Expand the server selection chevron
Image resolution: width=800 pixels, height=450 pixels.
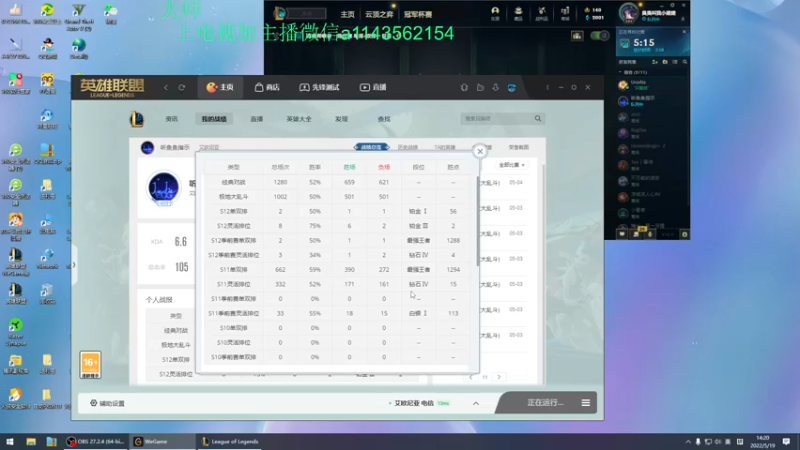pos(476,403)
